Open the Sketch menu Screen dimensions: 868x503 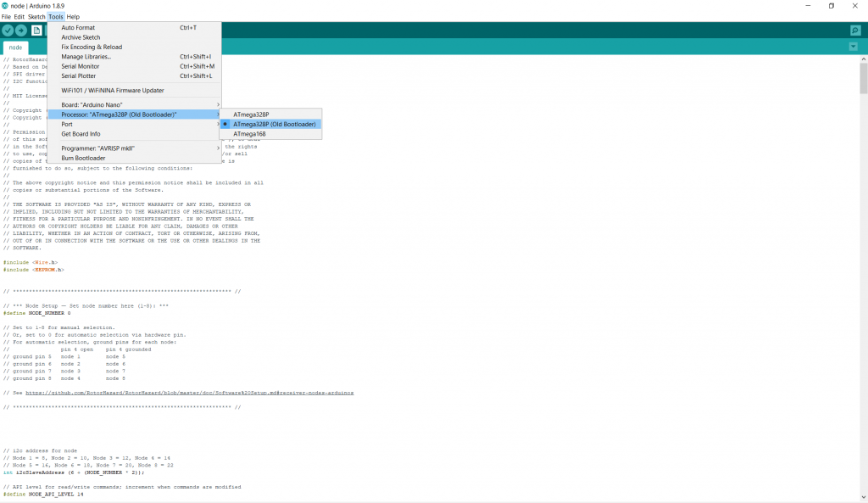[x=36, y=17]
